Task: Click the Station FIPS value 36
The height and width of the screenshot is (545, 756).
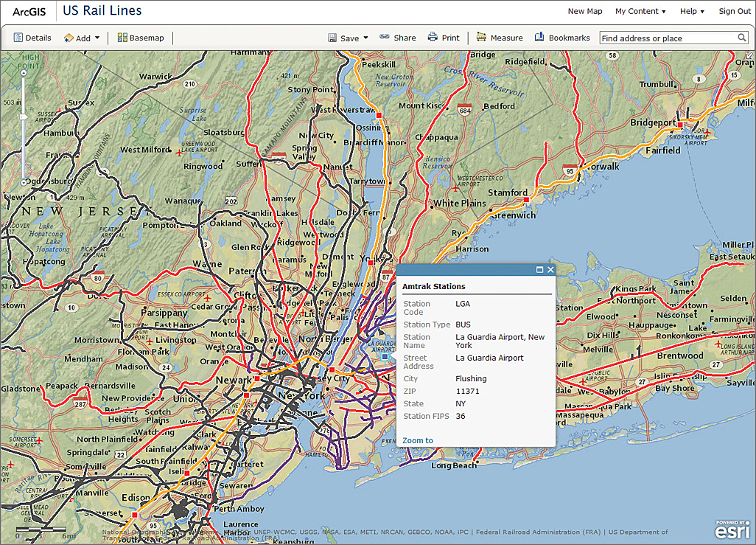Action: tap(461, 416)
